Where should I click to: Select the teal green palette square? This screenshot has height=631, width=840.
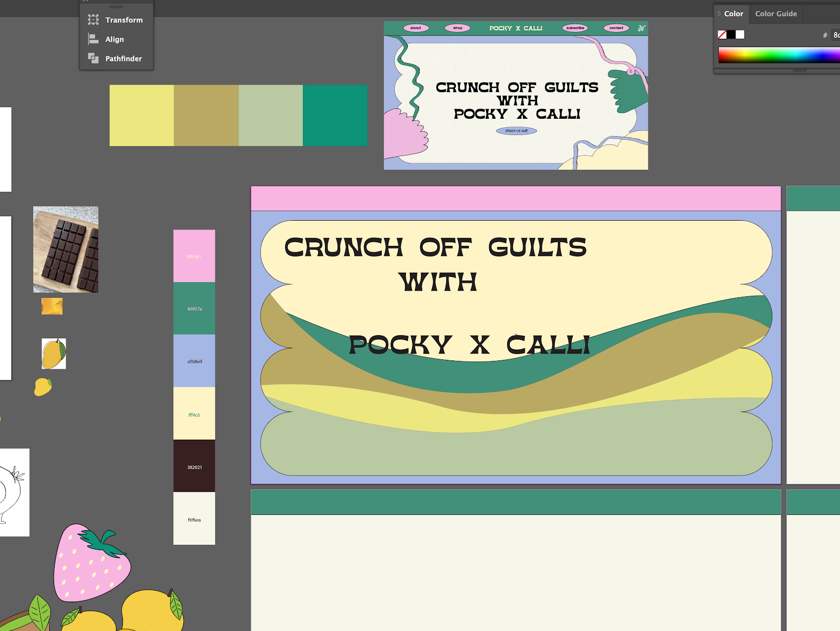(335, 116)
